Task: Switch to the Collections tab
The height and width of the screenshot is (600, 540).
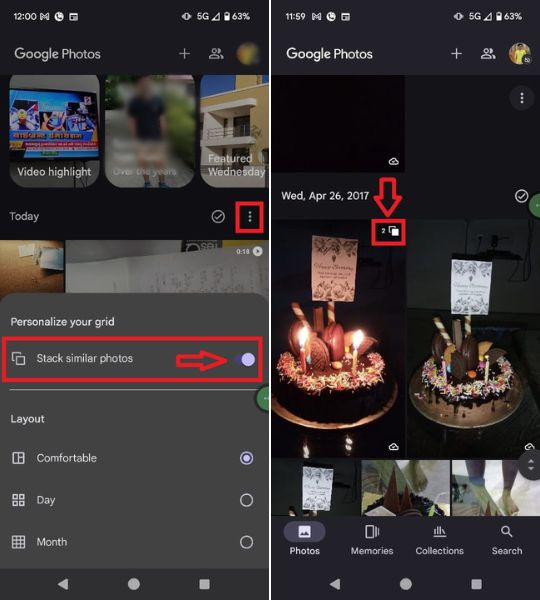Action: click(x=439, y=540)
